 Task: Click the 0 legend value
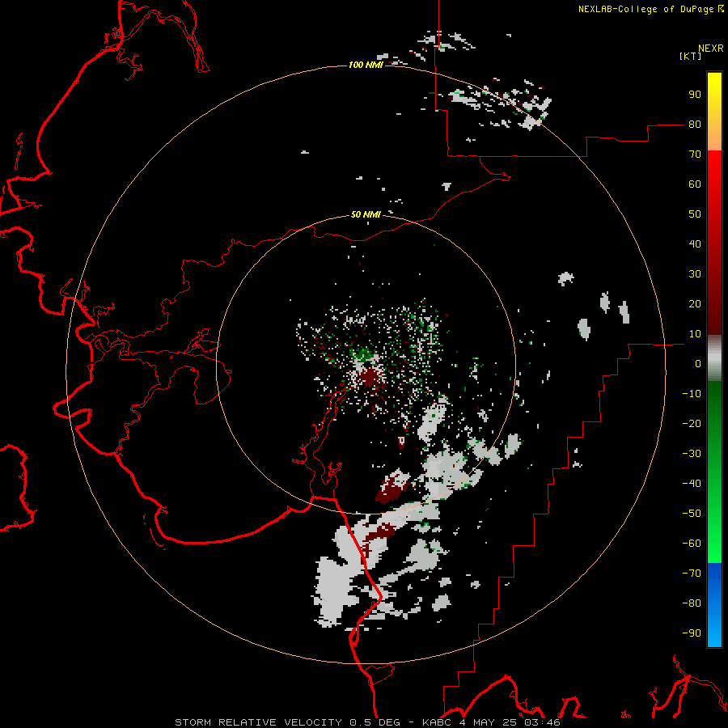tap(698, 363)
